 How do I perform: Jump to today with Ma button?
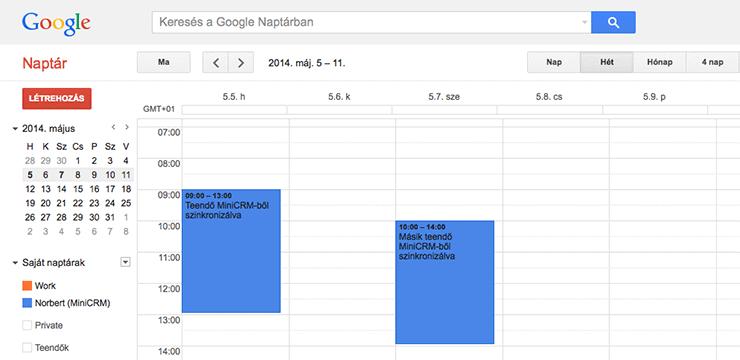(x=164, y=62)
